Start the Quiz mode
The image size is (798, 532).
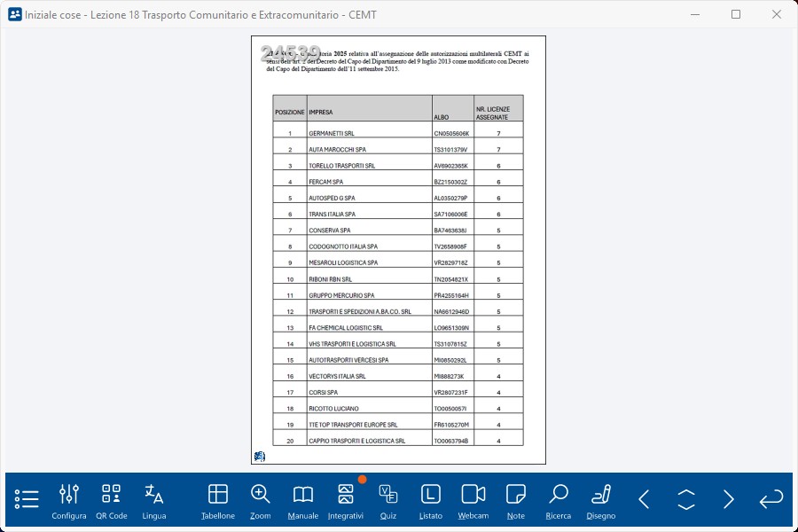pyautogui.click(x=388, y=501)
